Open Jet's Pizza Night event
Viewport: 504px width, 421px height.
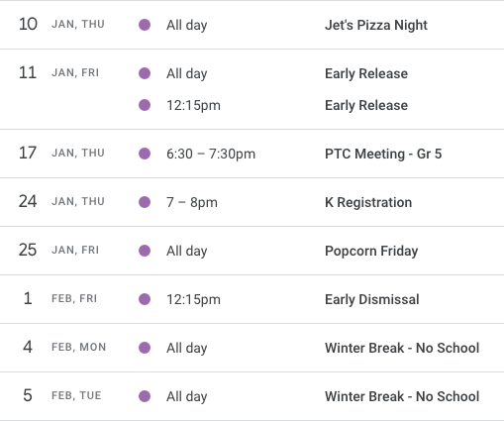pyautogui.click(x=376, y=25)
